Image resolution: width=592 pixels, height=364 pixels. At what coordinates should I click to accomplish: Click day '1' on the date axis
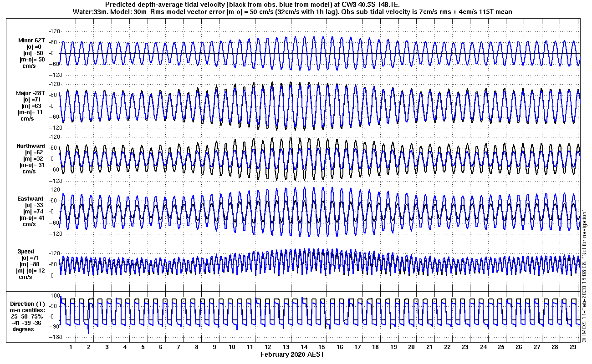tap(71, 347)
